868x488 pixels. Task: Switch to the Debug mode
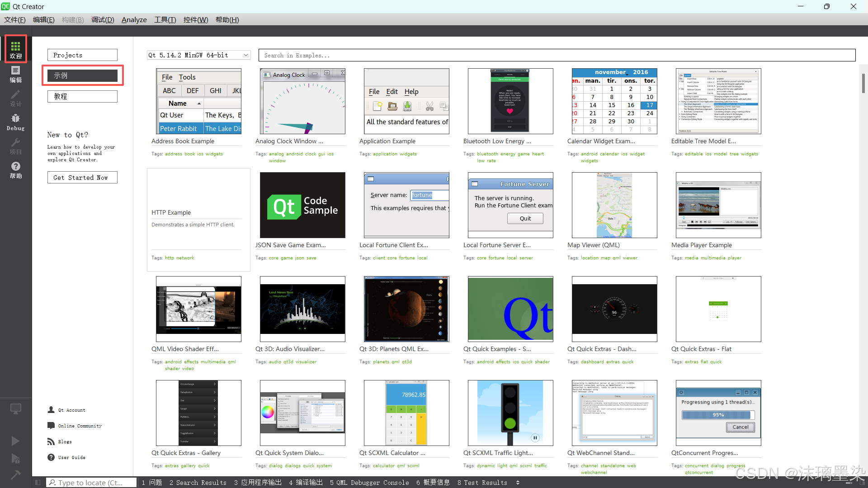click(16, 122)
